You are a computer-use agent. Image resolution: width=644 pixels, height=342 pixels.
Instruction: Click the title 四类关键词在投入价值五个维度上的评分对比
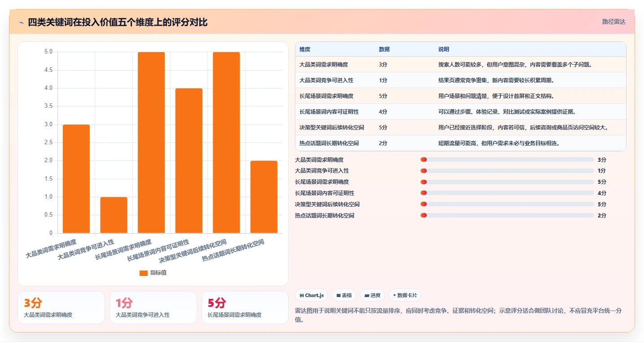(x=118, y=22)
